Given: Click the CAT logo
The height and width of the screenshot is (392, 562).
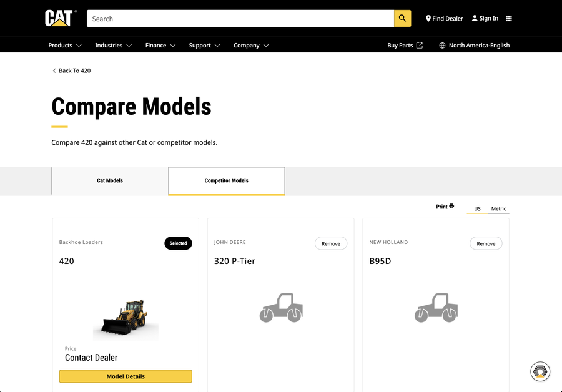Looking at the screenshot, I should tap(61, 18).
